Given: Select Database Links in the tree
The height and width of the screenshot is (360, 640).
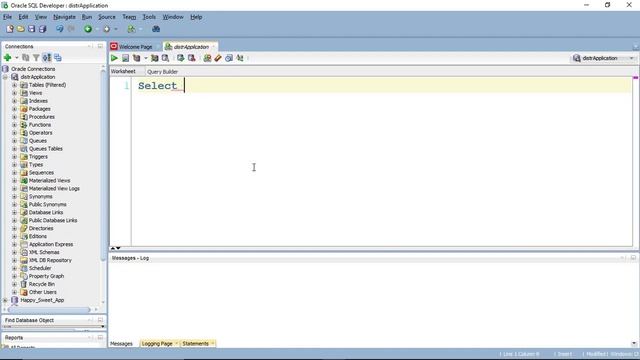Looking at the screenshot, I should click(x=46, y=212).
